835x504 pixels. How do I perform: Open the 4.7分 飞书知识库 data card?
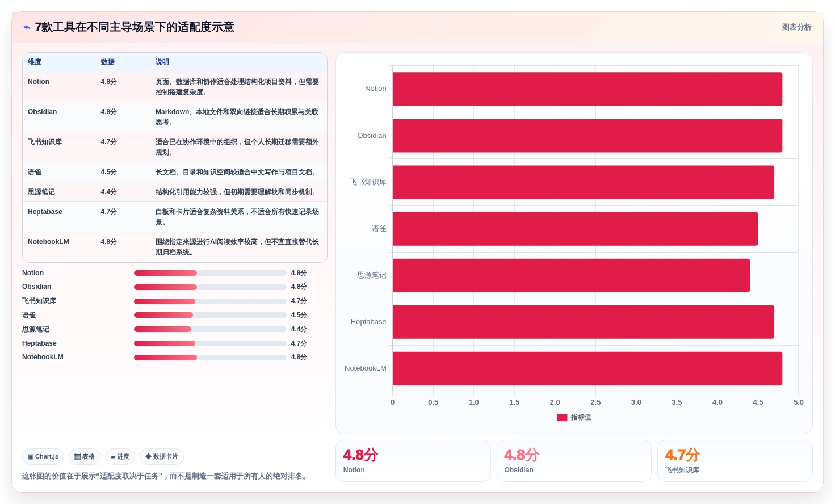click(x=735, y=461)
